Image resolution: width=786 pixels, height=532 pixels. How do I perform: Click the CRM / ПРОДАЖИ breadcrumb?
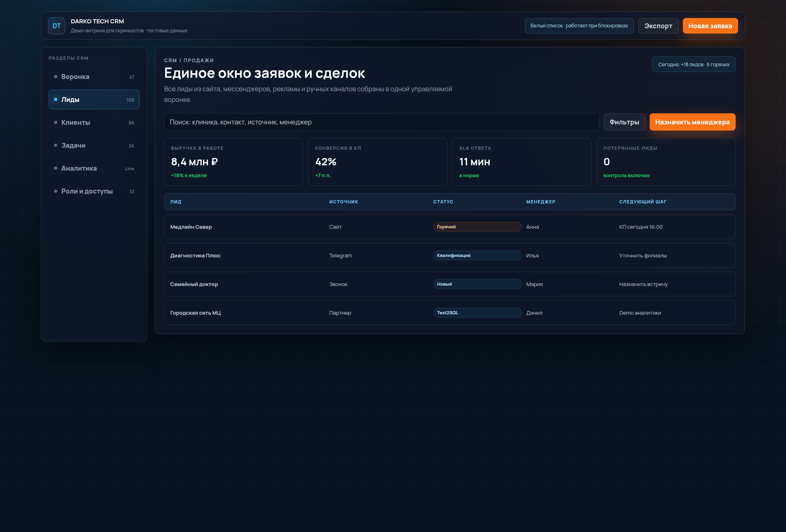click(x=189, y=60)
